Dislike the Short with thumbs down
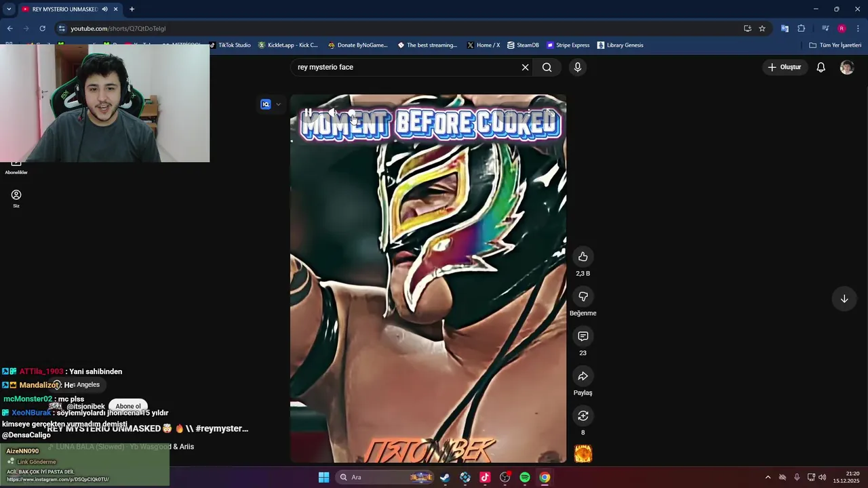The width and height of the screenshot is (868, 488). point(583,296)
